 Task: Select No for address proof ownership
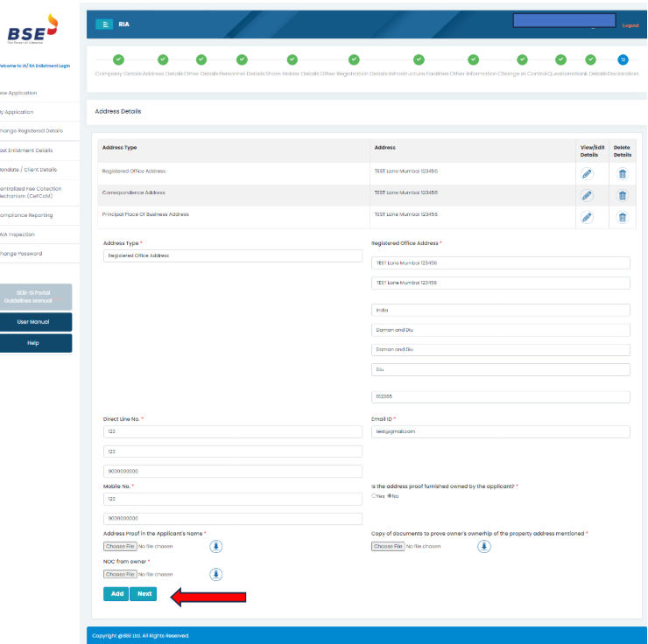pos(390,496)
